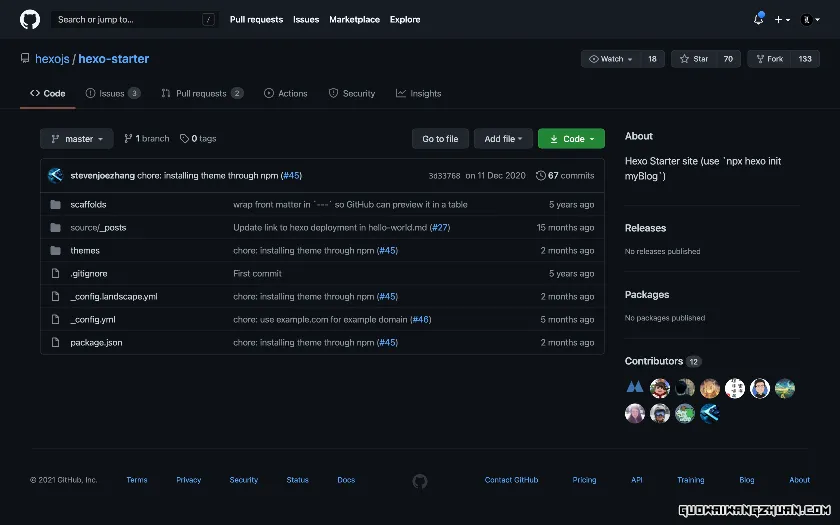View the 1 branch link
The image size is (840, 525).
[x=147, y=139]
